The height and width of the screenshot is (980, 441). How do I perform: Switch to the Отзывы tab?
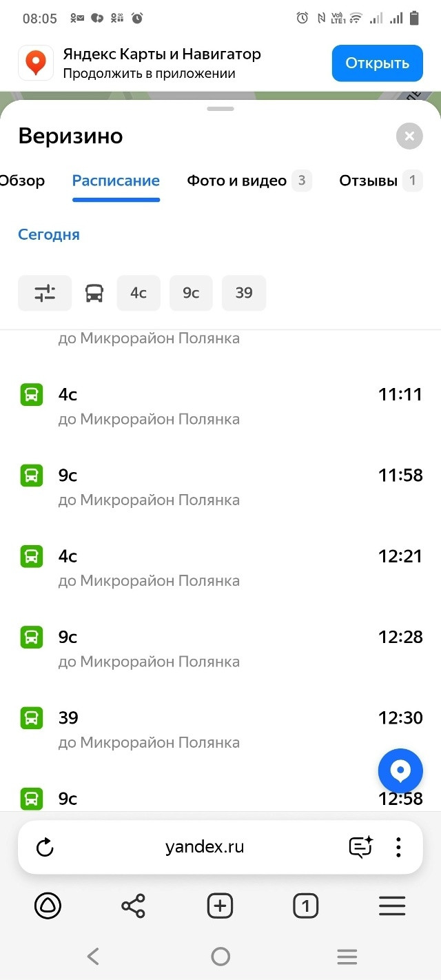(x=369, y=181)
